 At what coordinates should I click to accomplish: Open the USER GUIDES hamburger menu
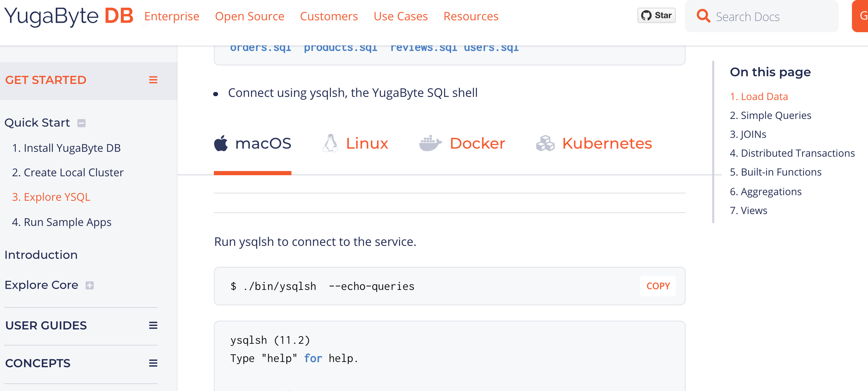(153, 326)
